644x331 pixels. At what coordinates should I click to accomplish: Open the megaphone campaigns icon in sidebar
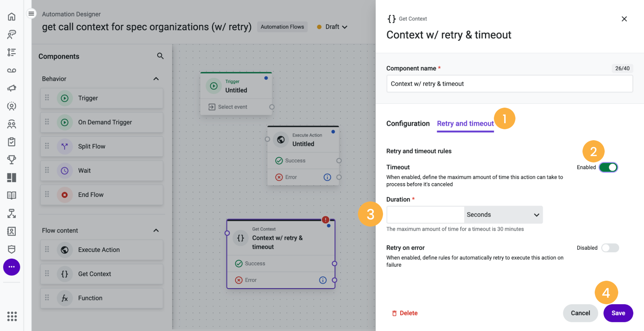coord(12,88)
